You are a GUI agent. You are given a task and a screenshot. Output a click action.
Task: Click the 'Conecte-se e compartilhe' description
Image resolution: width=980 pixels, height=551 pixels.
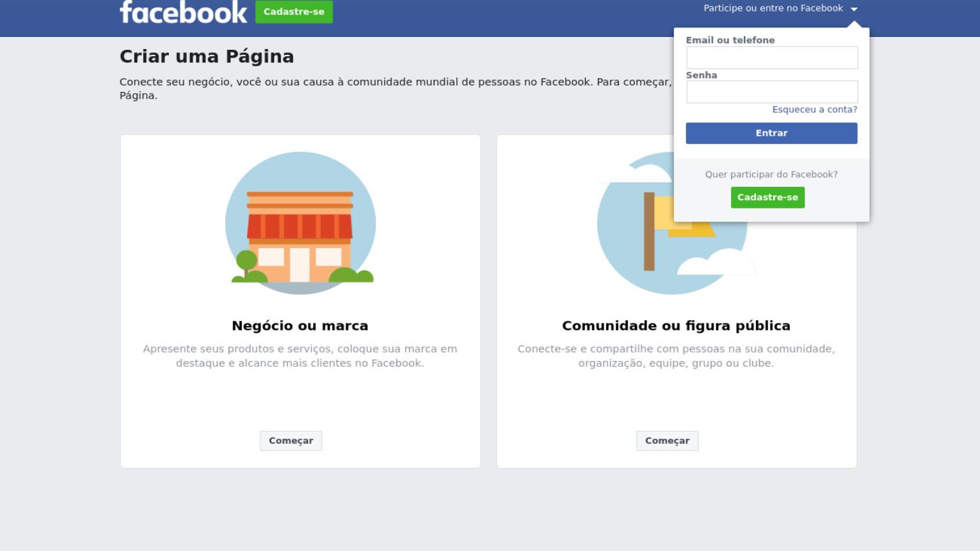click(x=676, y=356)
